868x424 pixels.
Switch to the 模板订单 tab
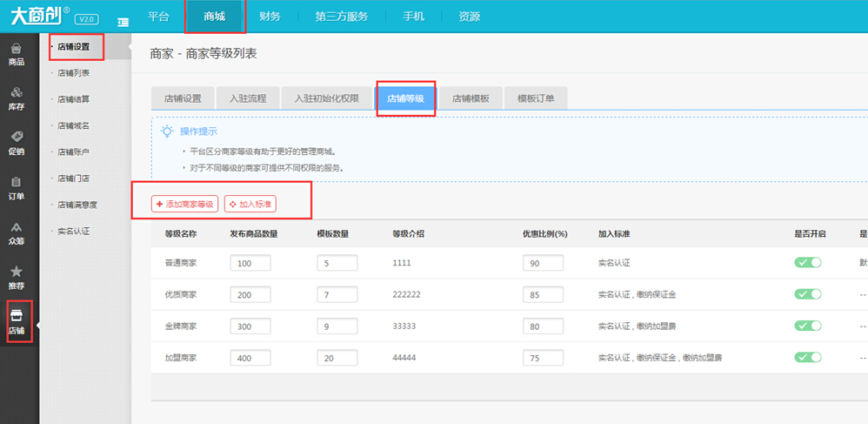(535, 98)
